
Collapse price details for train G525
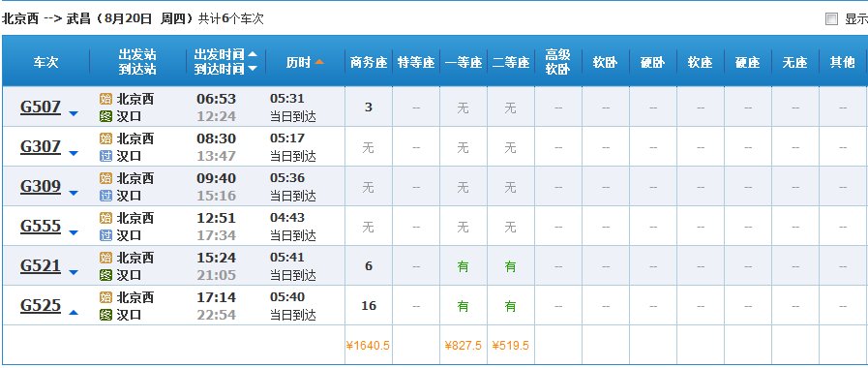74,313
